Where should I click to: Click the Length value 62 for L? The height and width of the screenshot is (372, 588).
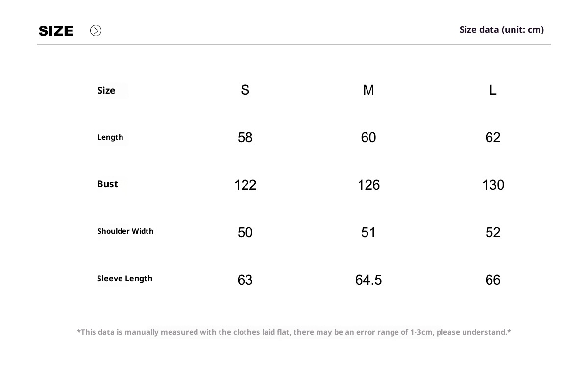pyautogui.click(x=493, y=138)
